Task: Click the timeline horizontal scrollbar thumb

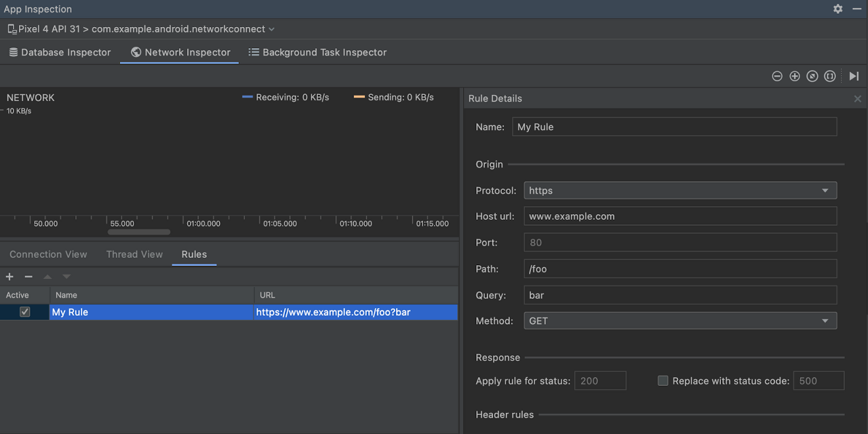Action: pos(139,232)
